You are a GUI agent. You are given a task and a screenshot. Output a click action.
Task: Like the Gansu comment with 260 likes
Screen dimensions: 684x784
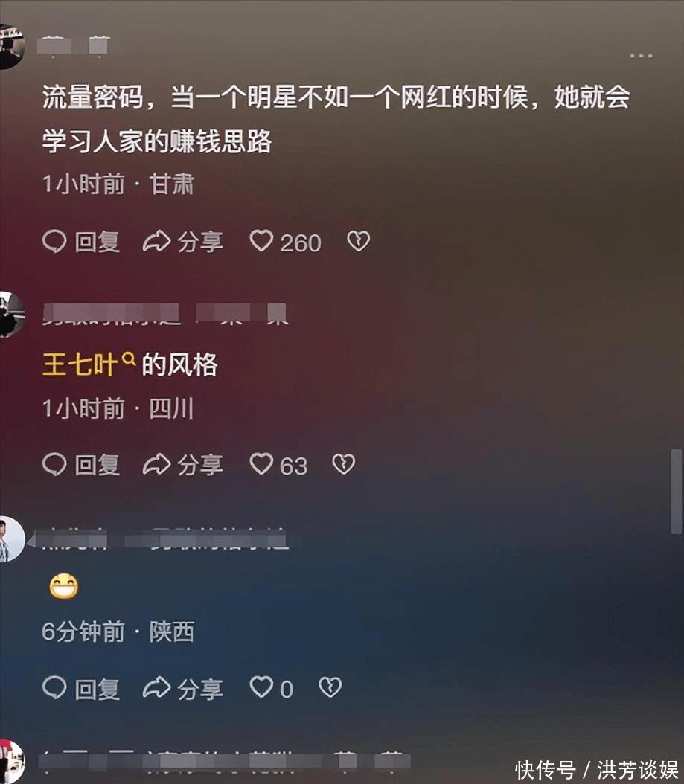(285, 242)
